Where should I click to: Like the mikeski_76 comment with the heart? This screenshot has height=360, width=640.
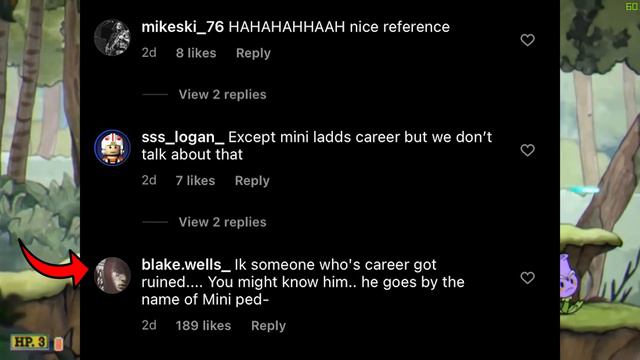[527, 40]
